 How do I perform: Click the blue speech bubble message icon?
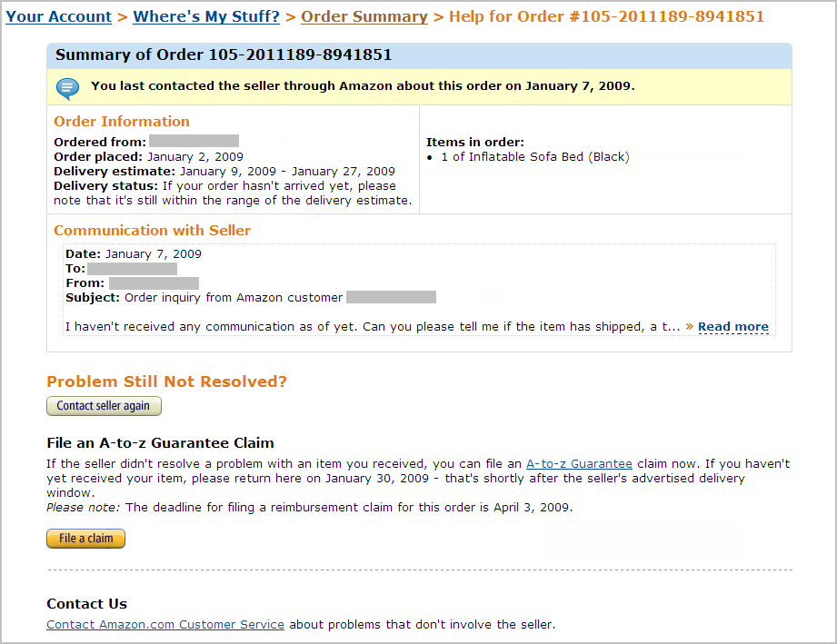click(68, 89)
